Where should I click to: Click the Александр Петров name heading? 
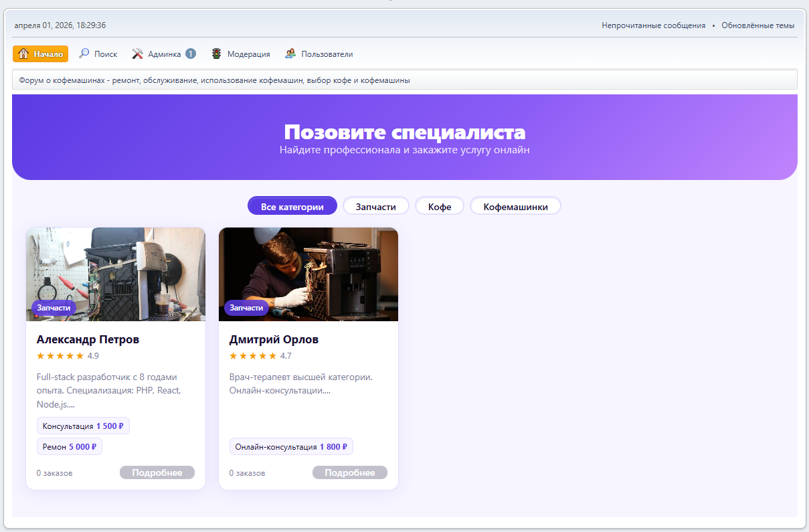(88, 339)
